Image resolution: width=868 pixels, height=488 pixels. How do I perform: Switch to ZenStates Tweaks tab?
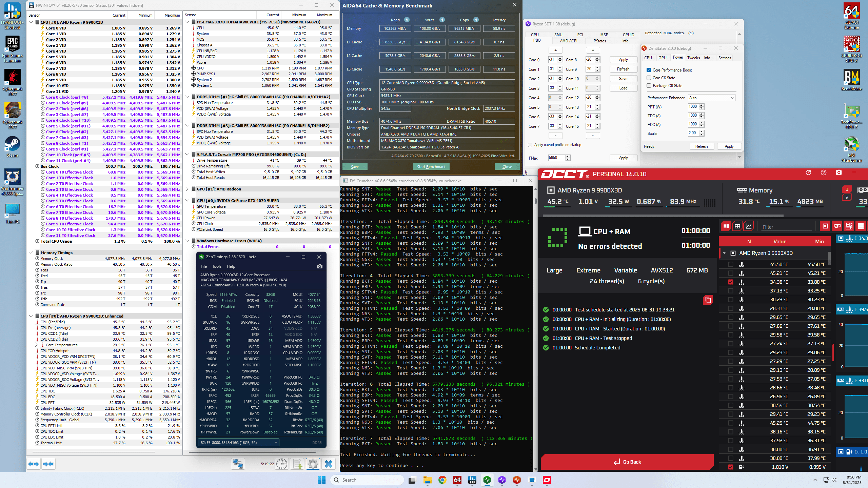[693, 58]
